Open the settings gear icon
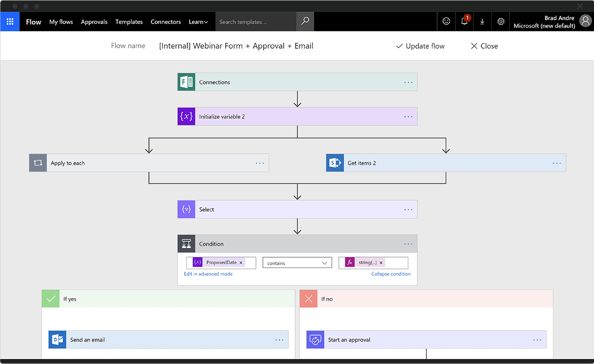 [x=501, y=22]
